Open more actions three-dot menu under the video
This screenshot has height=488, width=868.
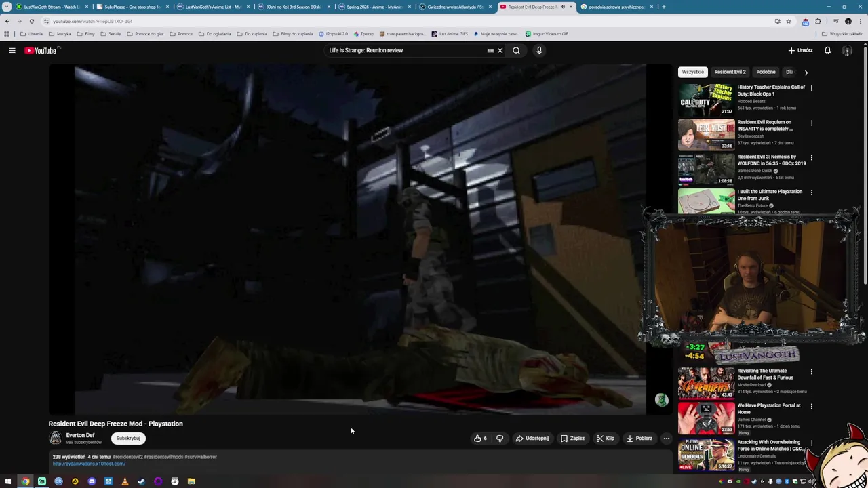pos(666,439)
